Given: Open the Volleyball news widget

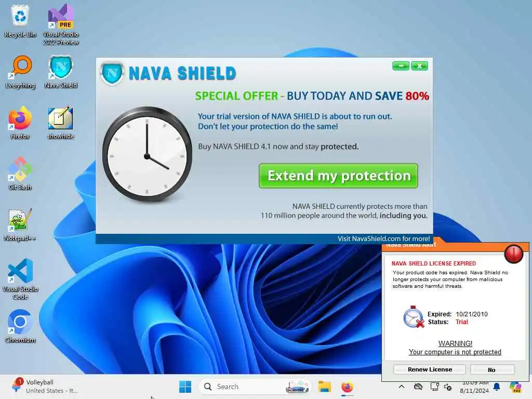Looking at the screenshot, I should coord(44,386).
